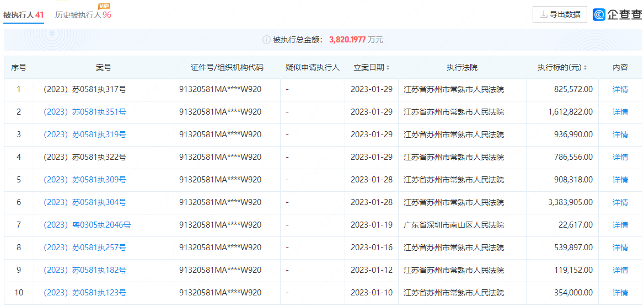
Task: Open 详情 for row 10
Action: coord(620,293)
